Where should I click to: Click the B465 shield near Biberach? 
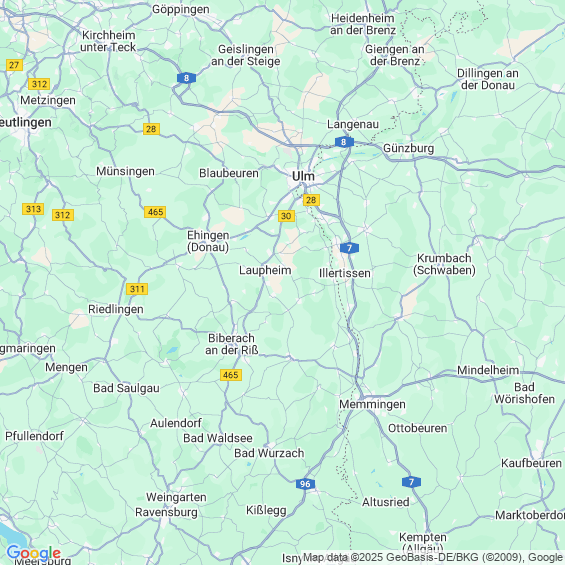pyautogui.click(x=231, y=375)
